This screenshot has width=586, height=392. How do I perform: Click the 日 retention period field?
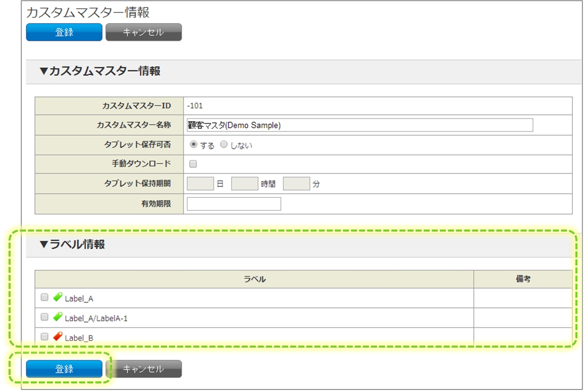(x=200, y=184)
